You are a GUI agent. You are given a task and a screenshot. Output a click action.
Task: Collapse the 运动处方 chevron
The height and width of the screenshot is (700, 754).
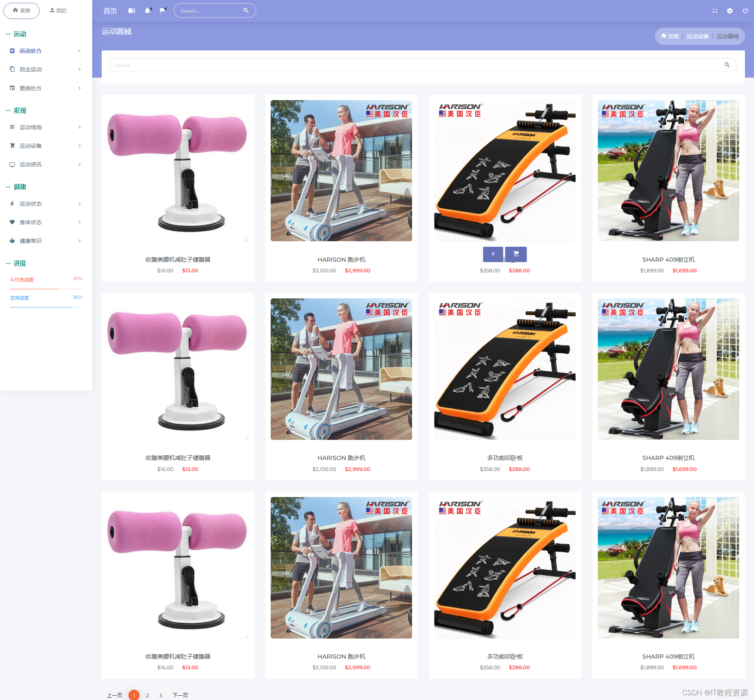(x=79, y=51)
